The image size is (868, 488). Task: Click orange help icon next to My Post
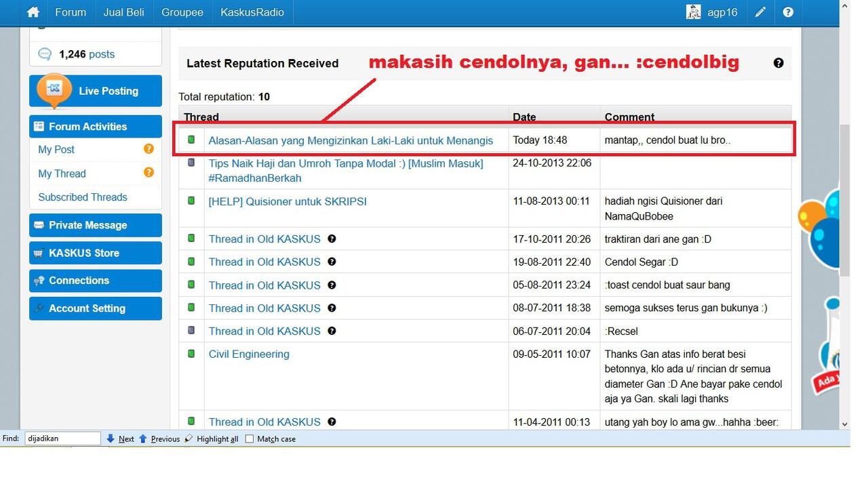pos(149,149)
